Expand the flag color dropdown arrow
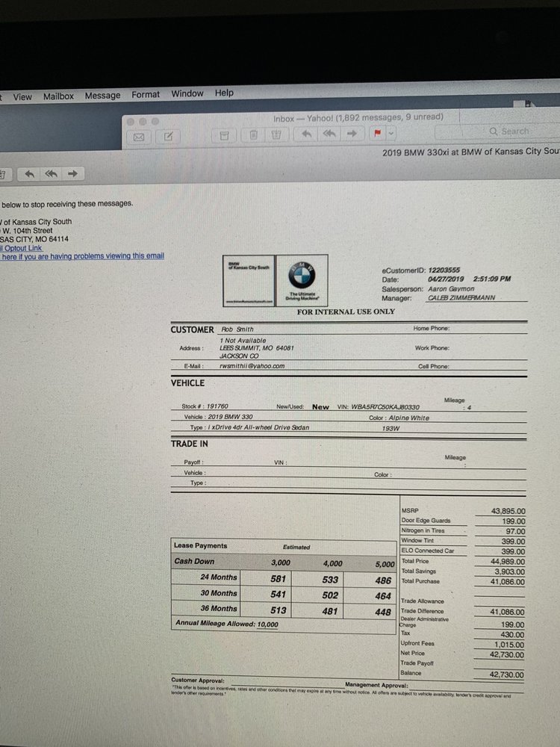Screen dimensions: 560x747 (391, 134)
